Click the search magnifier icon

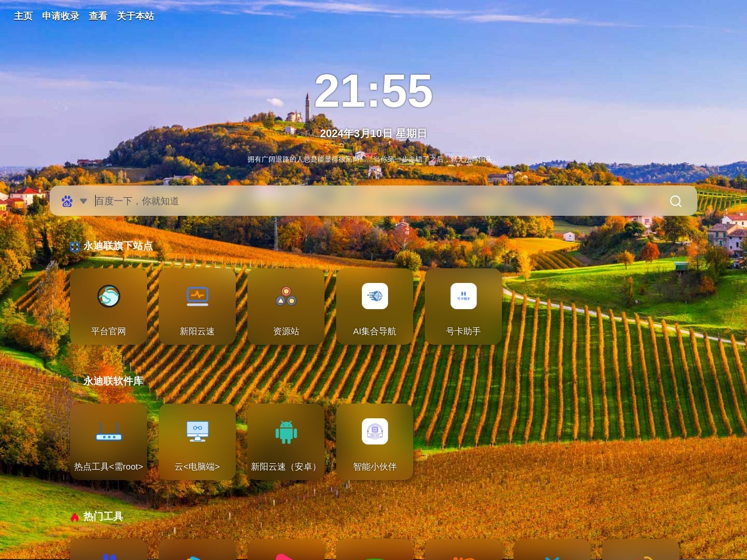point(676,201)
